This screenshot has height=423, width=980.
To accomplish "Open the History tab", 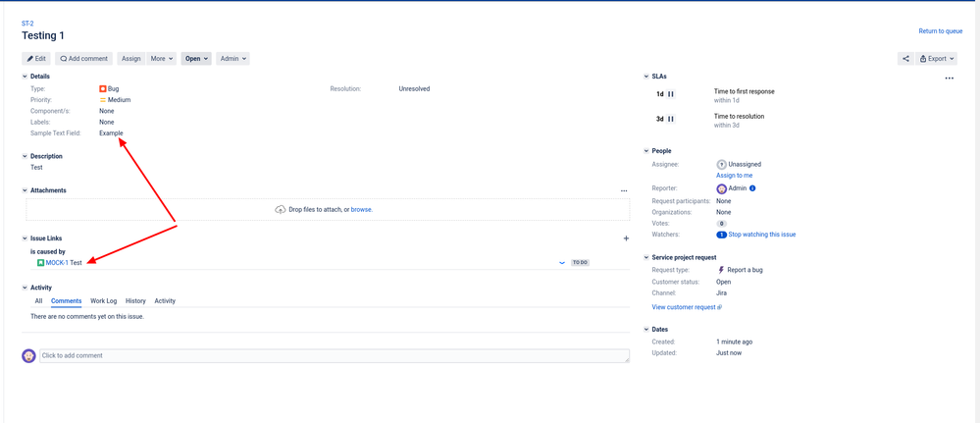I will (135, 301).
